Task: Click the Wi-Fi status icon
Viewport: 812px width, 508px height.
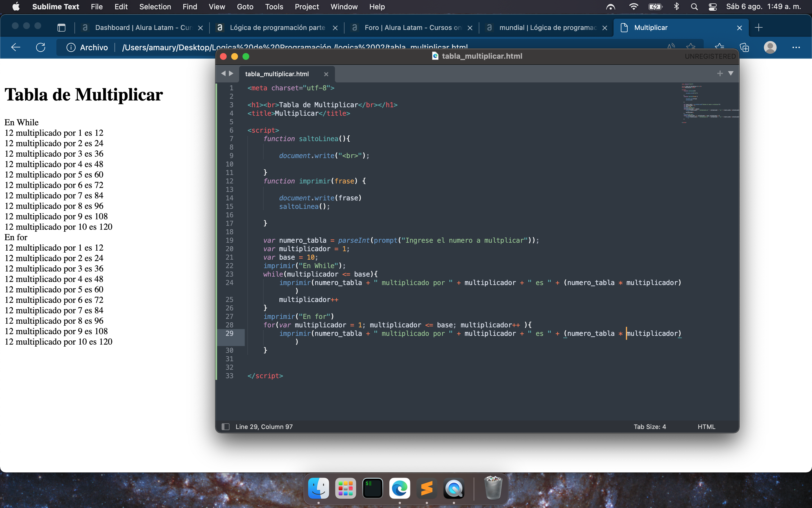Action: (633, 7)
